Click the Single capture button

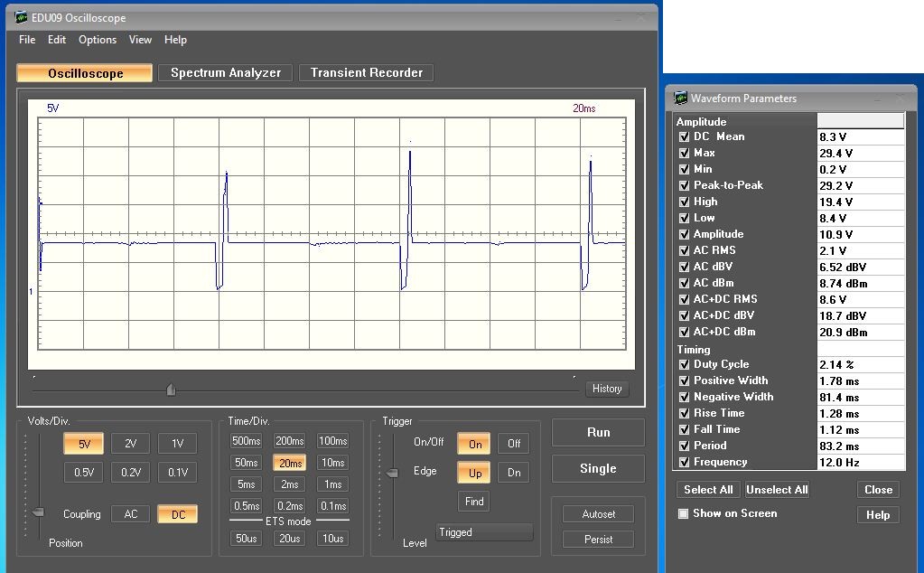(598, 469)
